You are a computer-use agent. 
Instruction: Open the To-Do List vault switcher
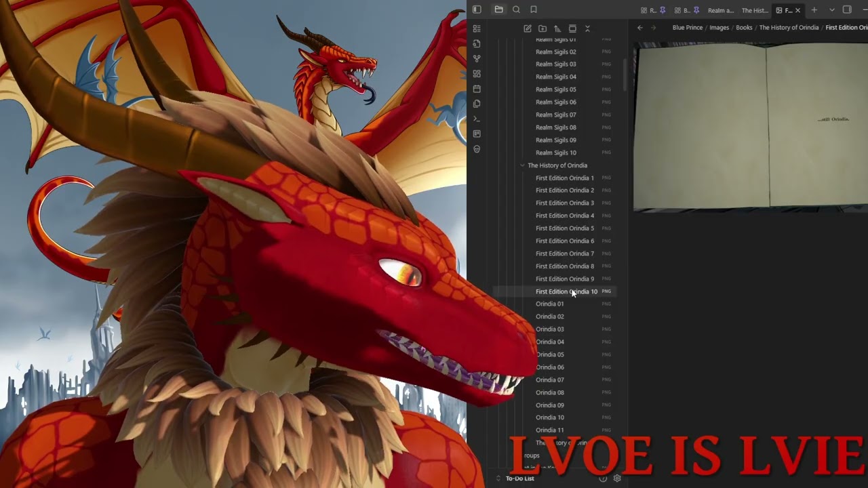(x=520, y=479)
